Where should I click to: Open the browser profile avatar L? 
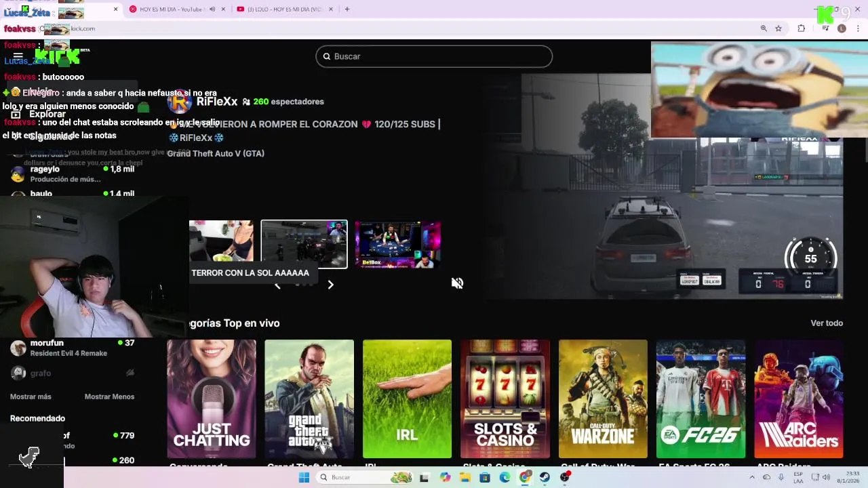[x=842, y=28]
